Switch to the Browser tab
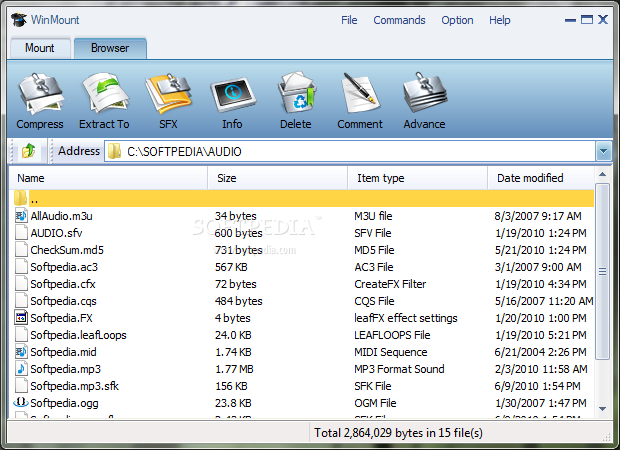The image size is (620, 450). click(x=110, y=48)
